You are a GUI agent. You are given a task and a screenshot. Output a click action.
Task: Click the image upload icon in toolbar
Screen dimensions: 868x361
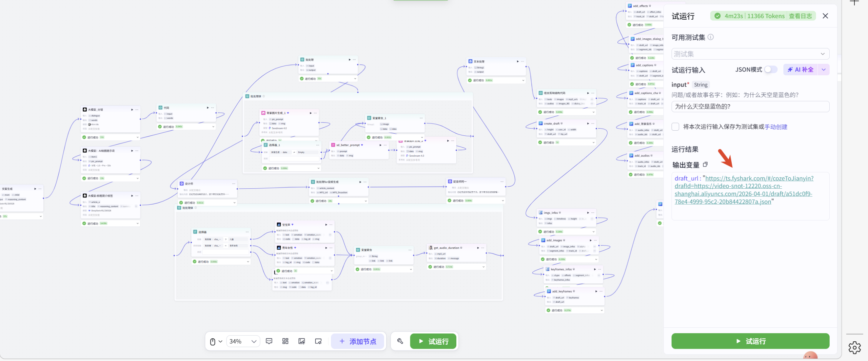[x=301, y=341]
